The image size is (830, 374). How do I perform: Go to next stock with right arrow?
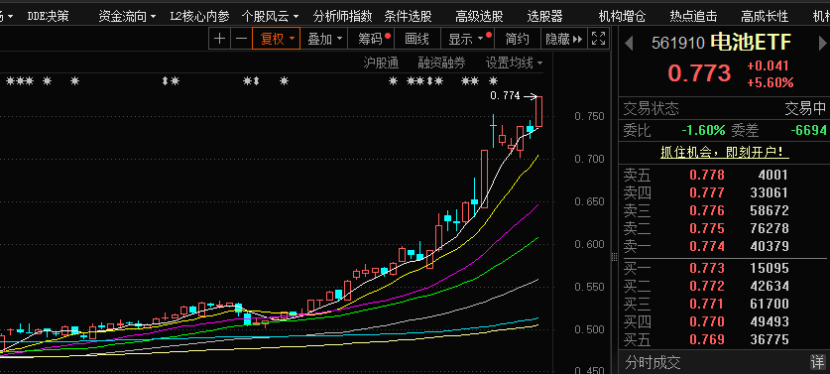(x=823, y=43)
